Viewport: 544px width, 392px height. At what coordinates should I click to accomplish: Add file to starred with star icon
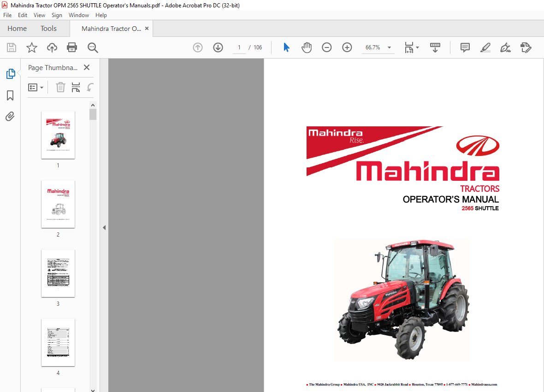[31, 48]
